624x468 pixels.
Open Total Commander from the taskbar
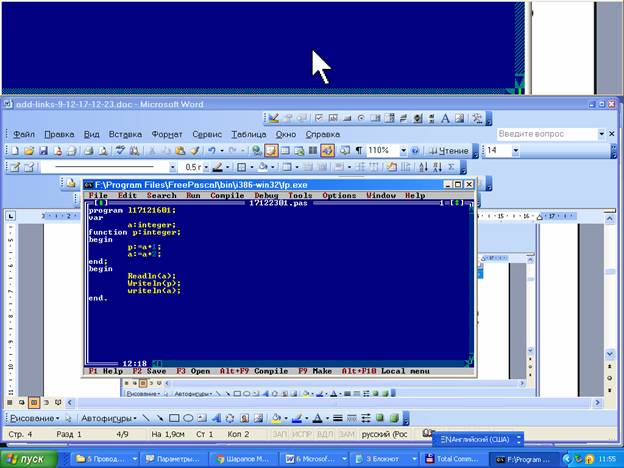coord(452,459)
